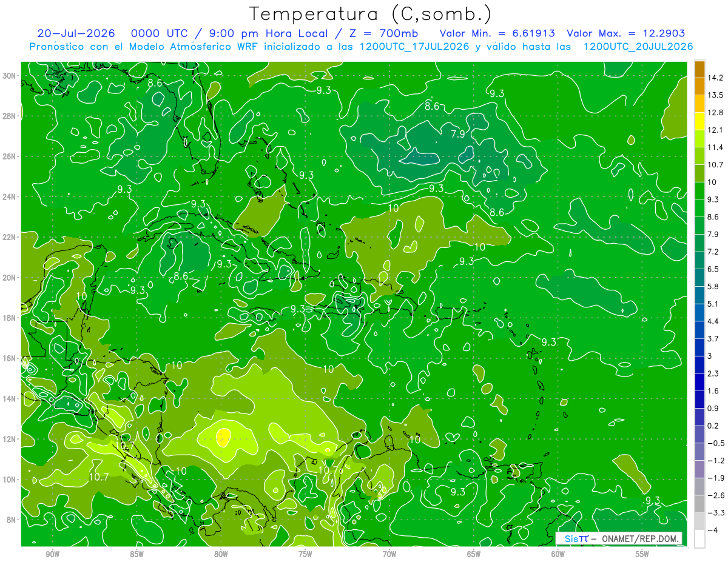Select the date text '20-Jul-2026'
Screen dimensions: 728x562
[75, 33]
